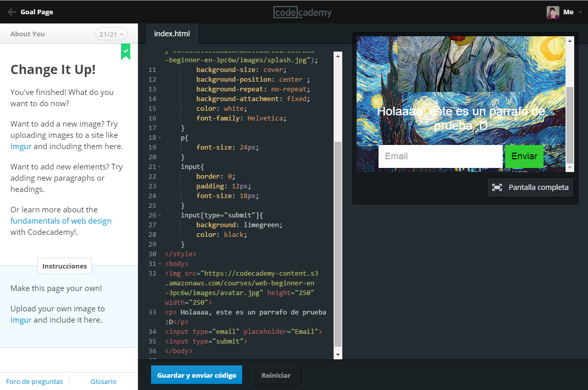Screen dimensions: 588x390
Task: Click the avatar portrait image in preview
Action: coord(461,64)
